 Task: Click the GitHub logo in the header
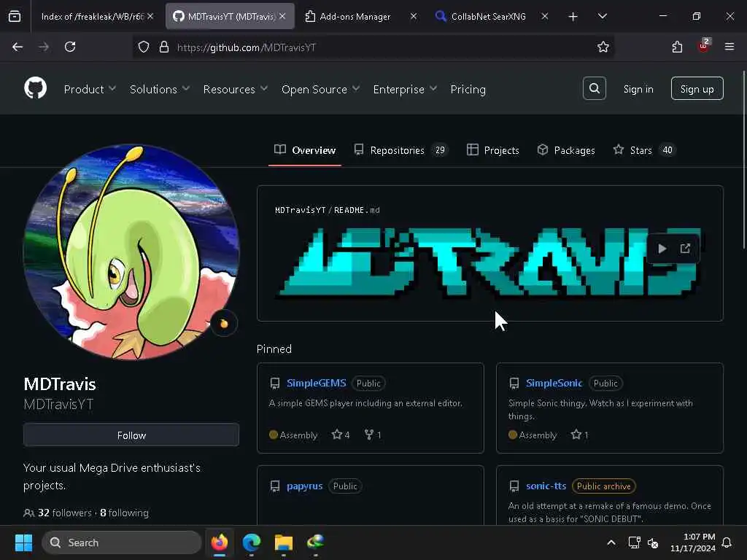(x=35, y=88)
